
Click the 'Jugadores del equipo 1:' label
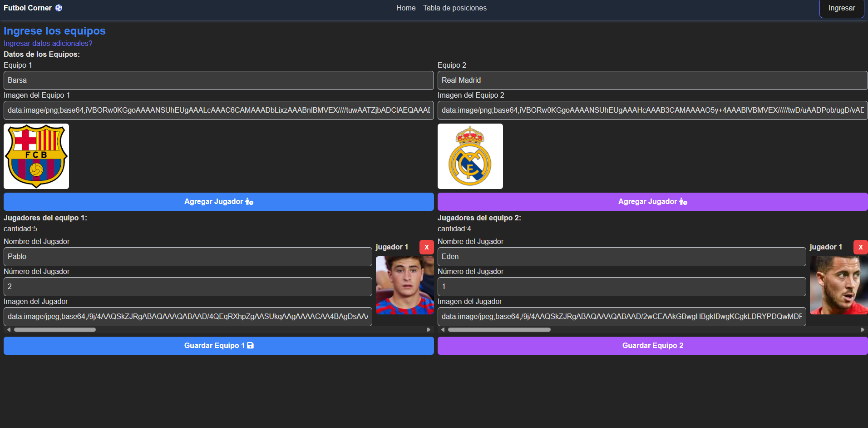45,218
